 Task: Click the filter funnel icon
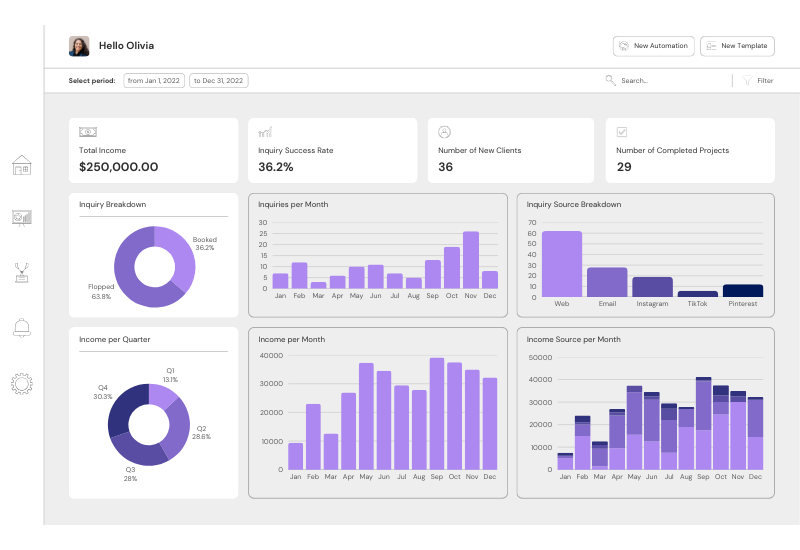pos(747,80)
